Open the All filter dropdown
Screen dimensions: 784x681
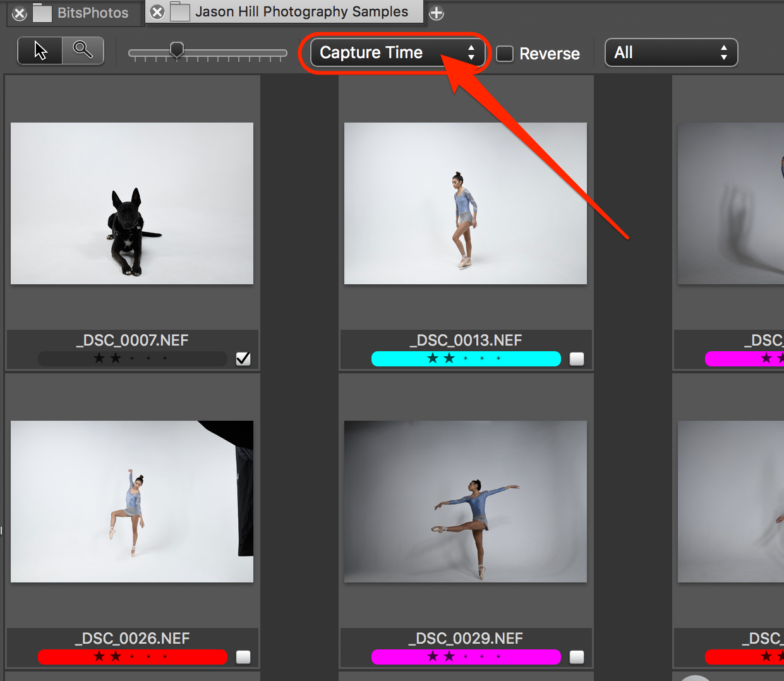(671, 52)
